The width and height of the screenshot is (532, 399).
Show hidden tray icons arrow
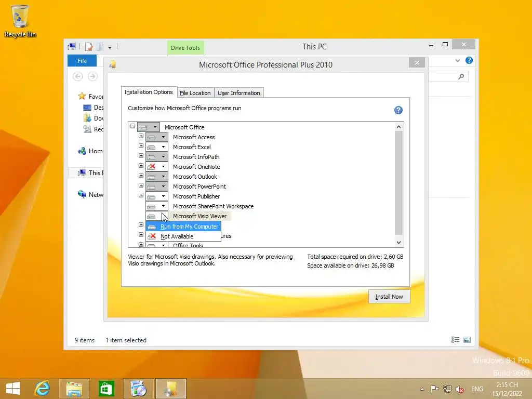click(x=422, y=389)
